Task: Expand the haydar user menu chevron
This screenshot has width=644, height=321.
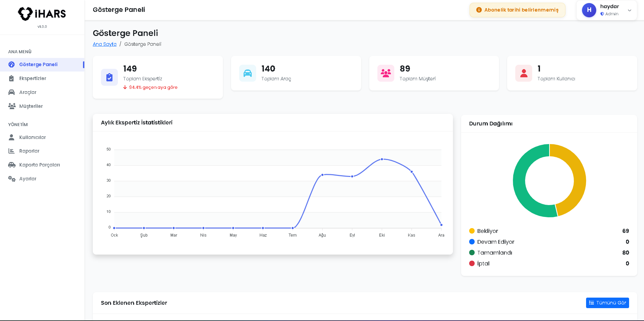Action: pyautogui.click(x=629, y=10)
